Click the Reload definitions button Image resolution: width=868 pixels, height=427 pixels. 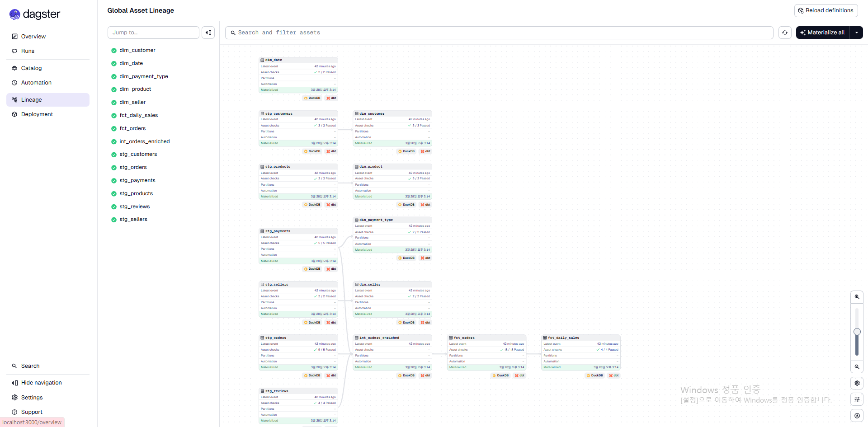point(826,10)
